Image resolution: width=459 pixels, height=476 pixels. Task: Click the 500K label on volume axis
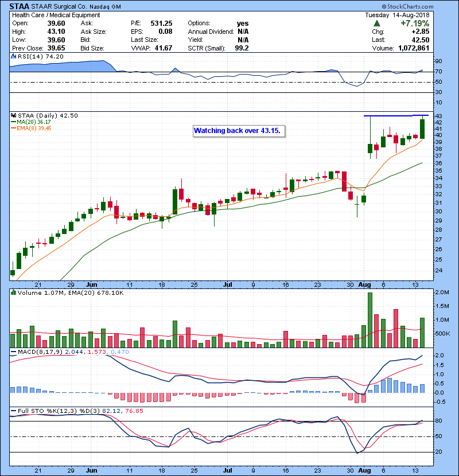click(x=442, y=334)
